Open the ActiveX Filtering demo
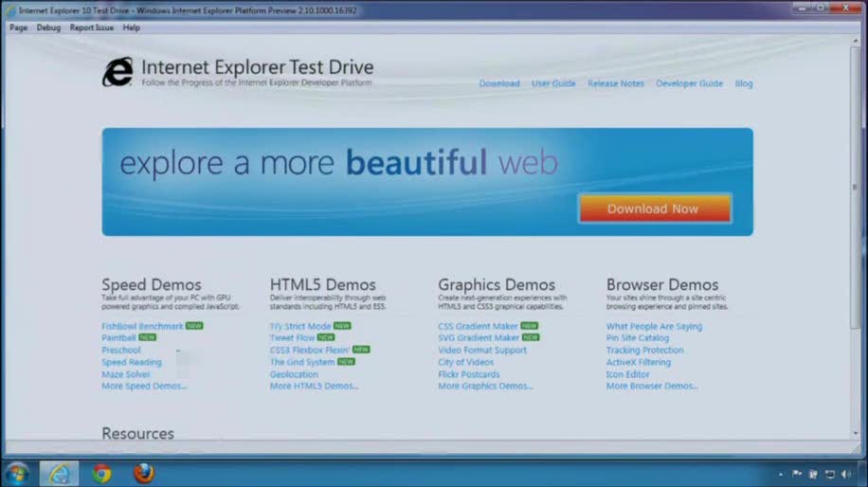This screenshot has height=487, width=868. click(639, 363)
